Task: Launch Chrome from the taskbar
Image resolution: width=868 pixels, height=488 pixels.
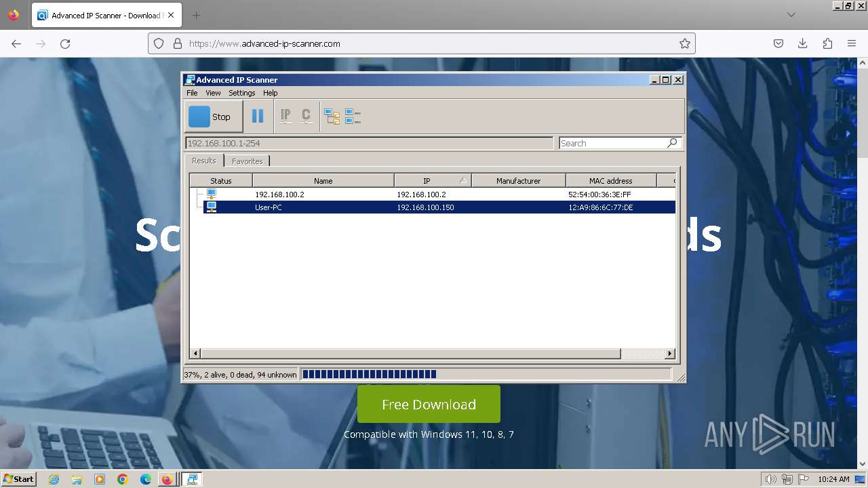Action: click(122, 479)
